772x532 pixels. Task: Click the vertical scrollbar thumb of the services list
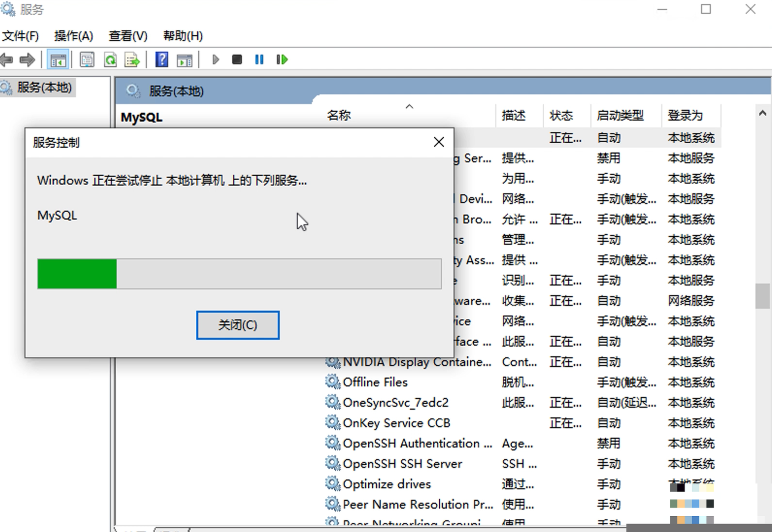coord(763,296)
